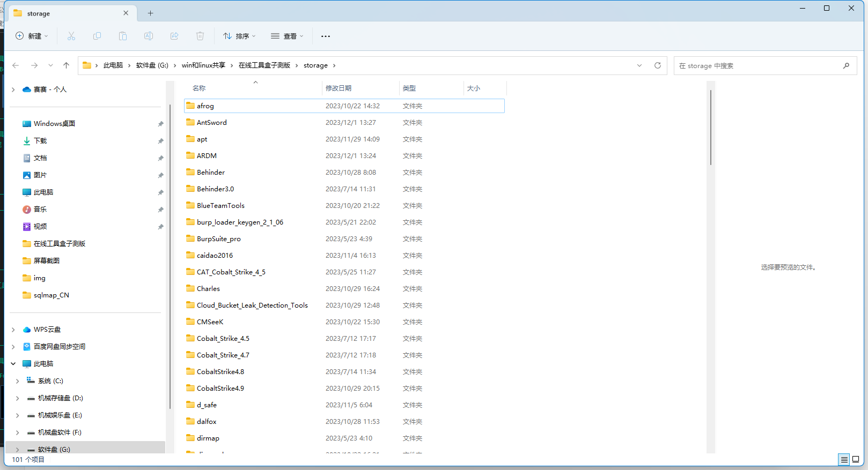Close the storage tab

point(126,13)
